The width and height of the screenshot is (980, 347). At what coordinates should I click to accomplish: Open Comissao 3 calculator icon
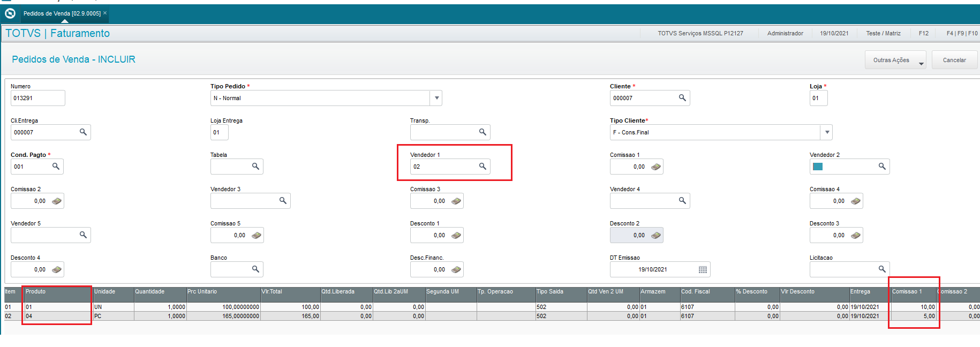click(x=456, y=201)
